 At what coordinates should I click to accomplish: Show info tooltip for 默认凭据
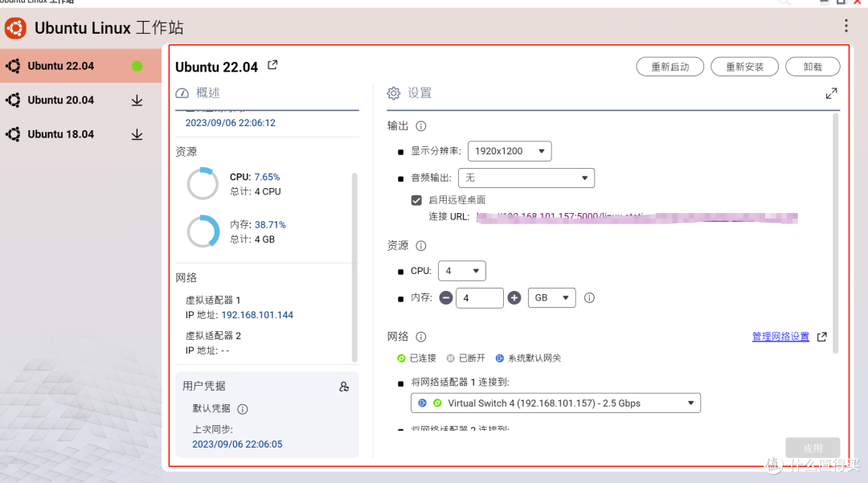click(x=243, y=409)
